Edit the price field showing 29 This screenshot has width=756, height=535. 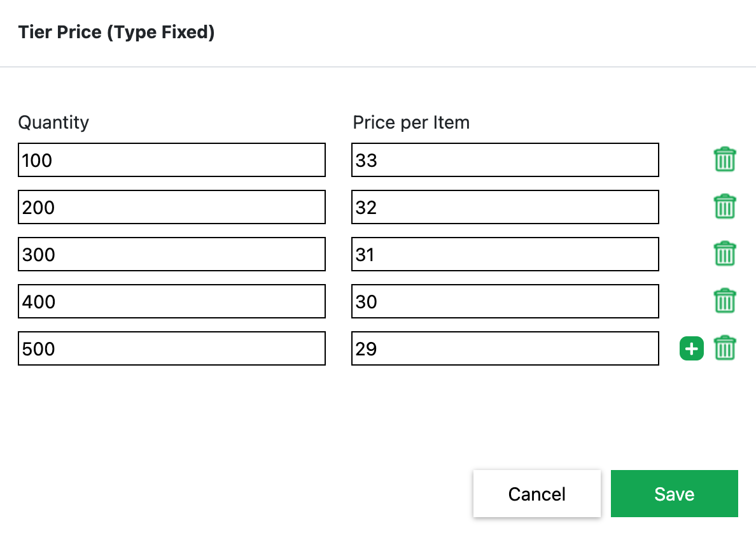(505, 348)
